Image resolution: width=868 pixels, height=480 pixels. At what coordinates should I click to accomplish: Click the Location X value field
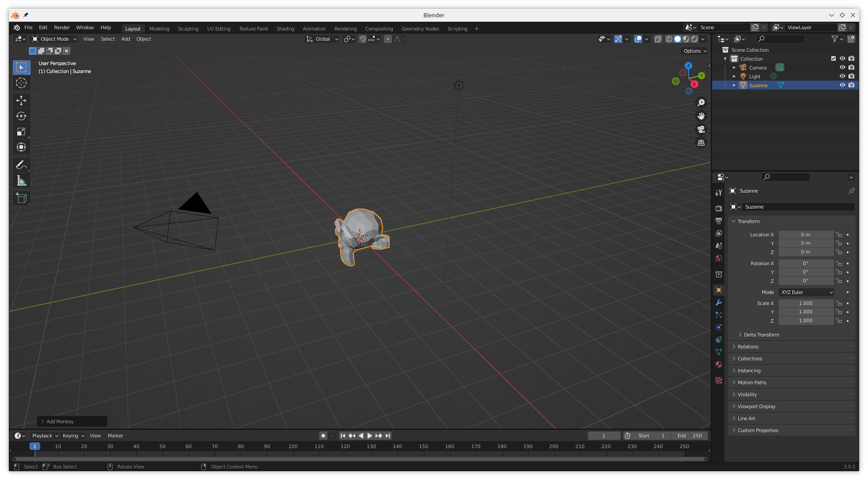click(x=805, y=235)
